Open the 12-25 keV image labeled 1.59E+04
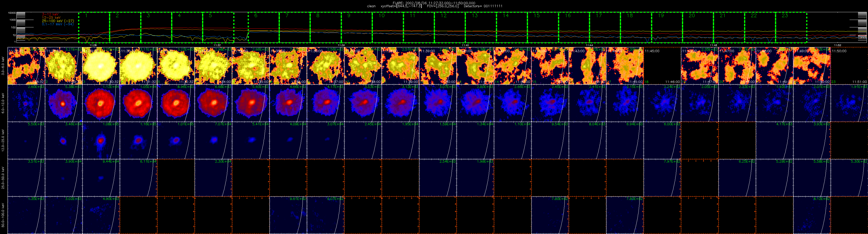 [x=438, y=141]
